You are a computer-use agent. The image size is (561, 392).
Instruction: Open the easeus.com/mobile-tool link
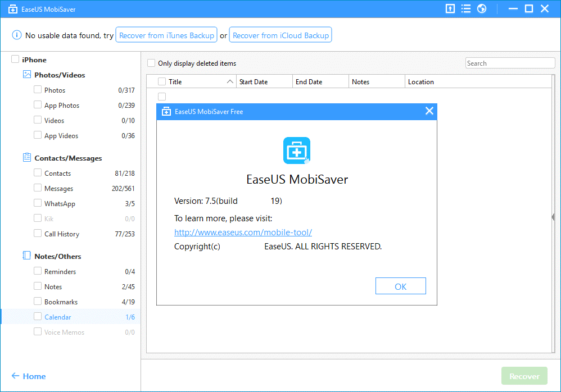point(243,233)
